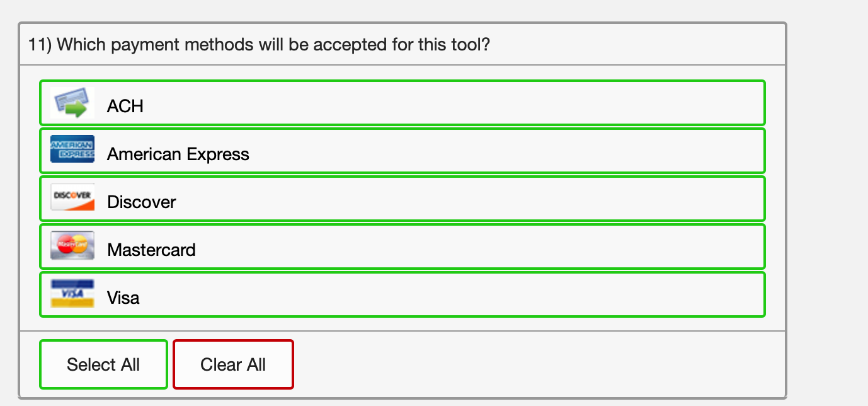The width and height of the screenshot is (868, 406).
Task: Click empty footer area beside Clear All
Action: tap(535, 364)
